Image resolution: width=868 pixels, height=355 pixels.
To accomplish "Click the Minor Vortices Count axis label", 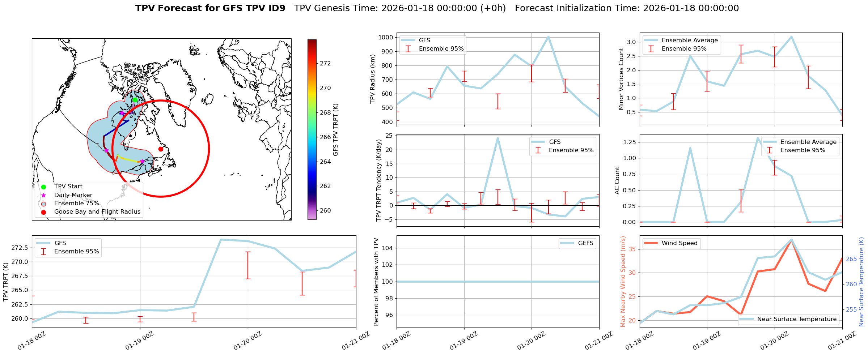I will click(621, 79).
